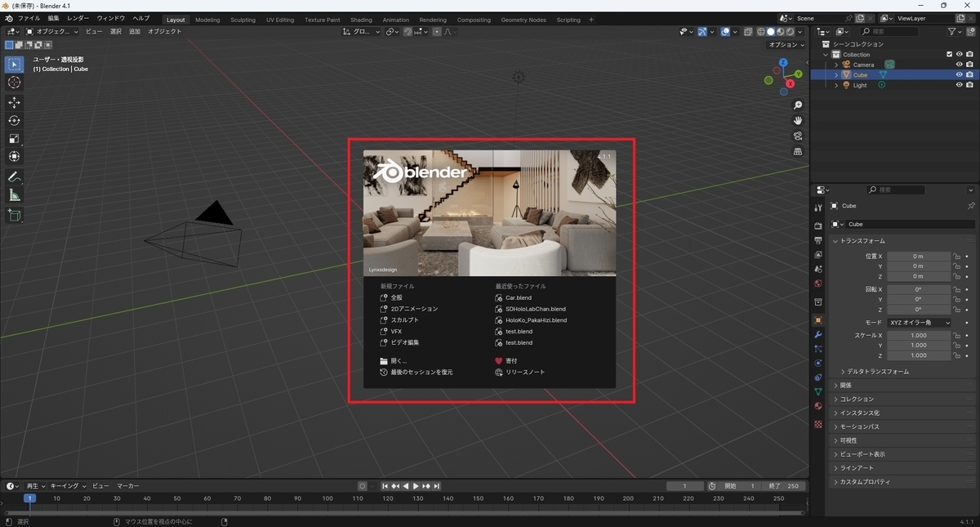Viewport: 980px width, 527px height.
Task: Click the properties search field
Action: [x=896, y=190]
